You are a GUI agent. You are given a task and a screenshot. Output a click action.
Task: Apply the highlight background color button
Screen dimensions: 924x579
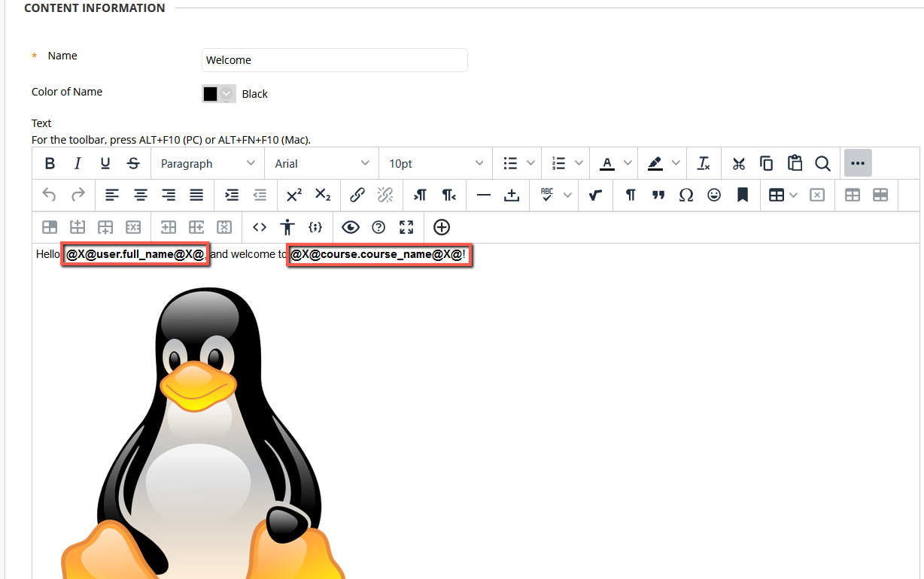click(655, 163)
